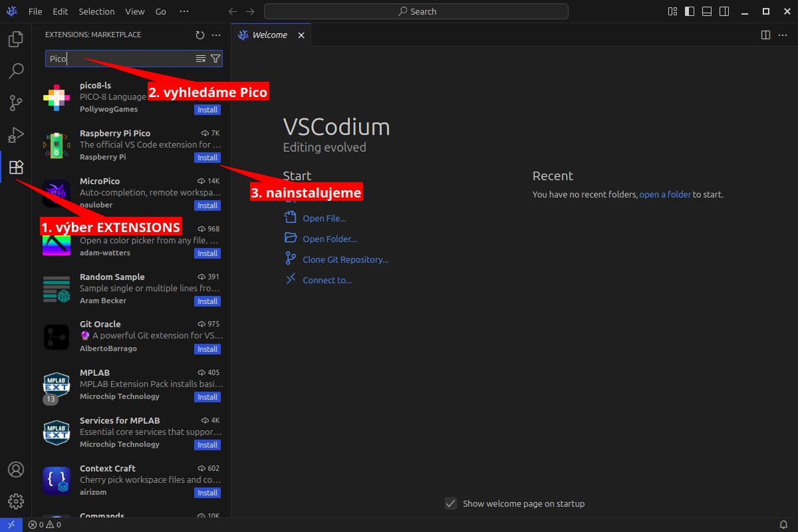Toggle the bottom panel visibility

click(707, 11)
